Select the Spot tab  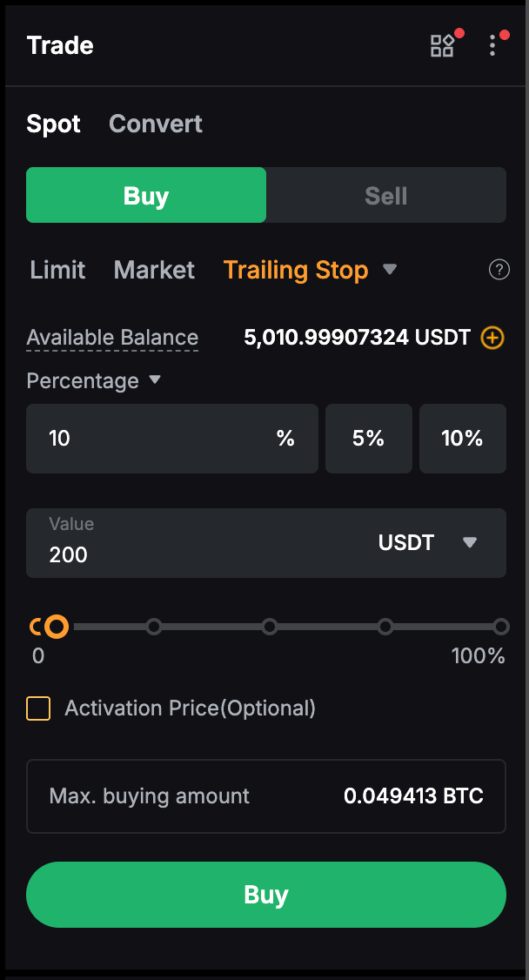[53, 124]
